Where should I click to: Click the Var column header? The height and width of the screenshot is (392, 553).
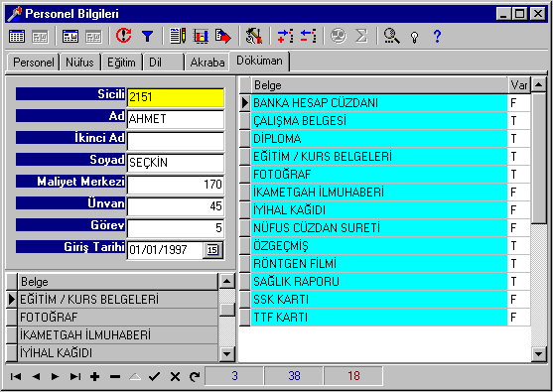pos(519,85)
